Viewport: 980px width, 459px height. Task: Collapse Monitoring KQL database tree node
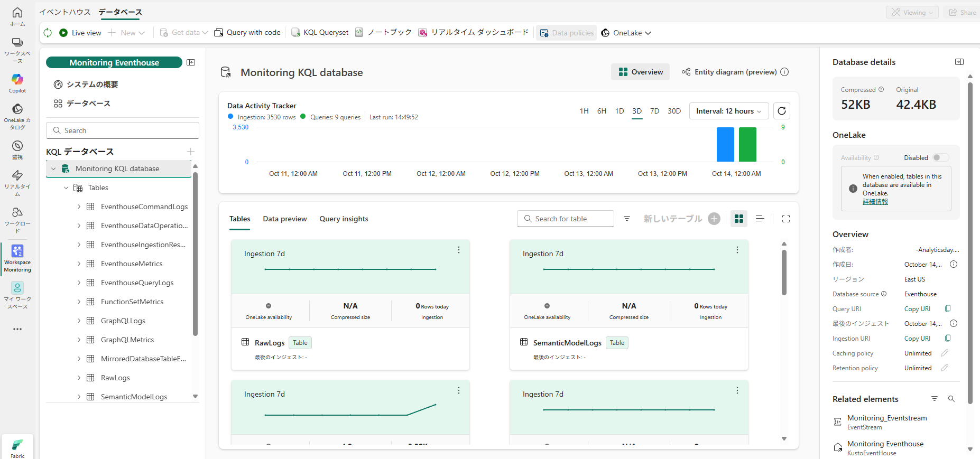(53, 168)
